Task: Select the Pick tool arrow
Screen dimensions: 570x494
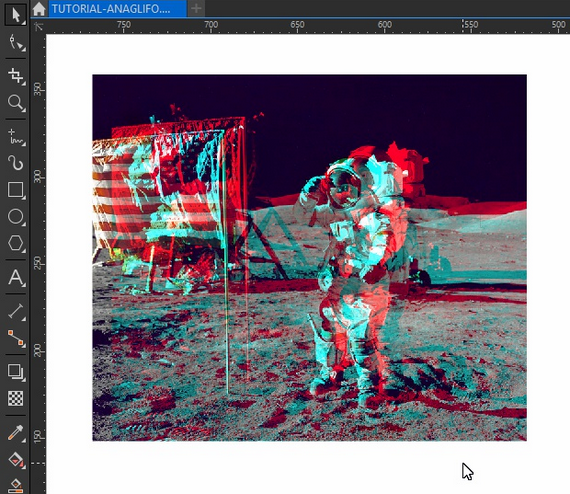Action: [x=15, y=15]
